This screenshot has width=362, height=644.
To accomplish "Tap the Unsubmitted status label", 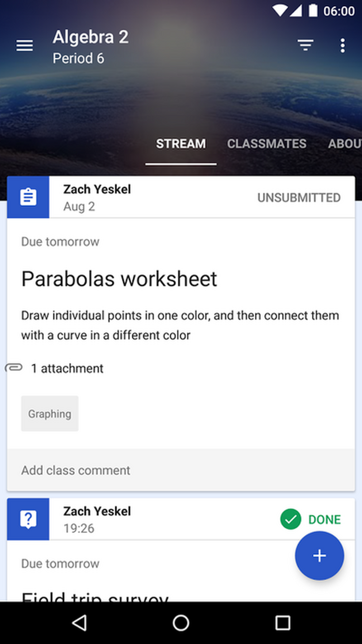I will click(x=299, y=198).
